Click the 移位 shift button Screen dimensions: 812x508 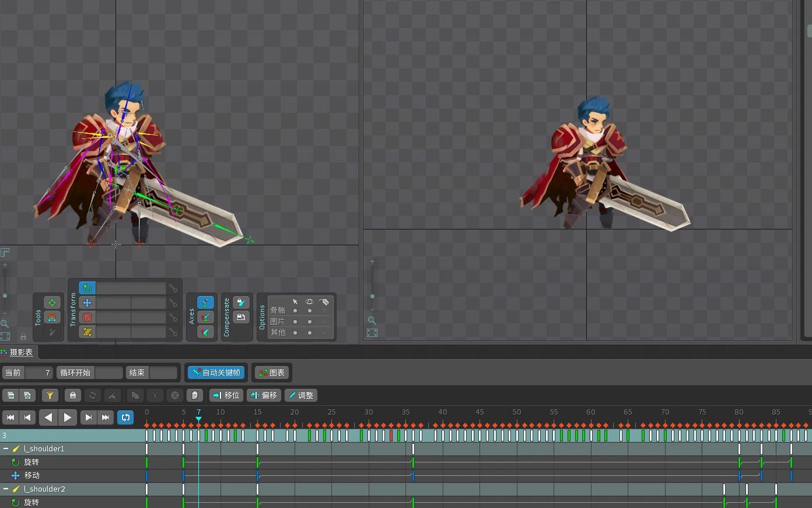tap(226, 395)
